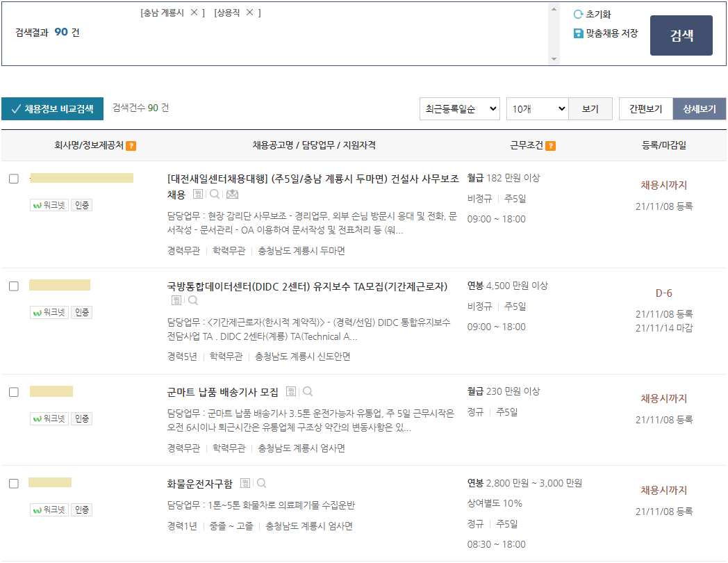The width and height of the screenshot is (728, 563).
Task: Open the magnifier preview on the DIDC TA listing
Action: (x=192, y=300)
